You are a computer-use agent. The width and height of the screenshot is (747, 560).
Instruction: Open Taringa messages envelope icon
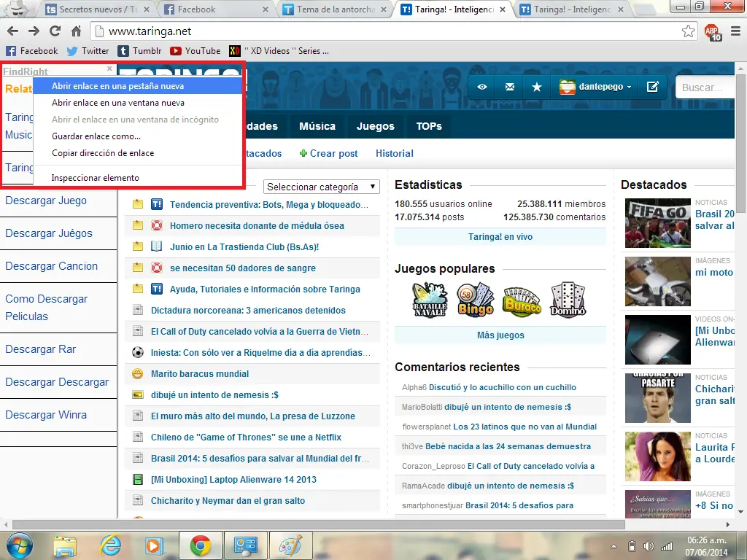click(510, 87)
